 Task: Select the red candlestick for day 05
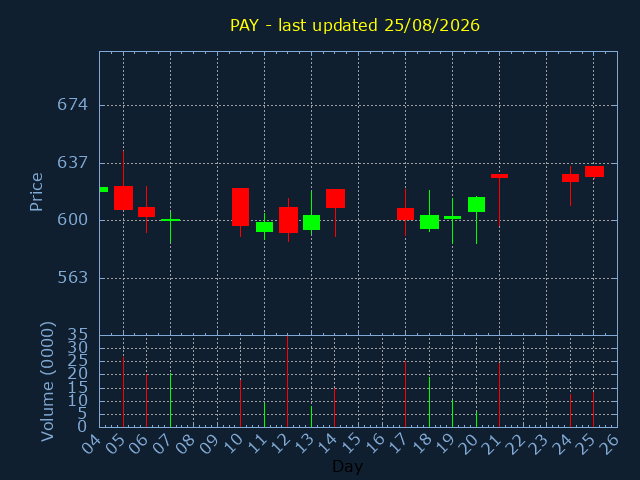click(x=123, y=198)
